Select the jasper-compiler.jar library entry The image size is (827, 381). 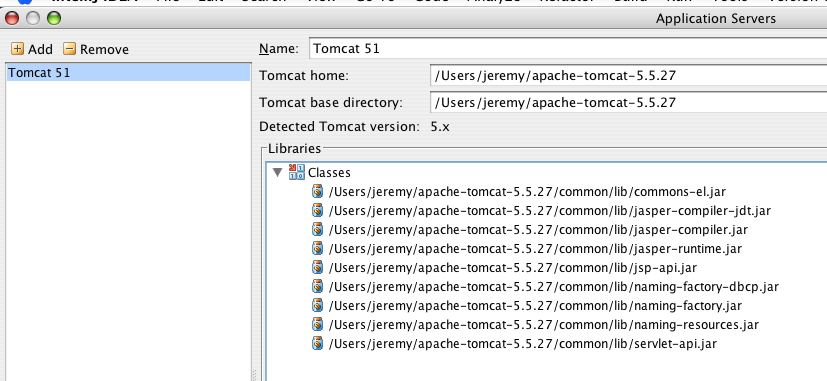tap(538, 230)
